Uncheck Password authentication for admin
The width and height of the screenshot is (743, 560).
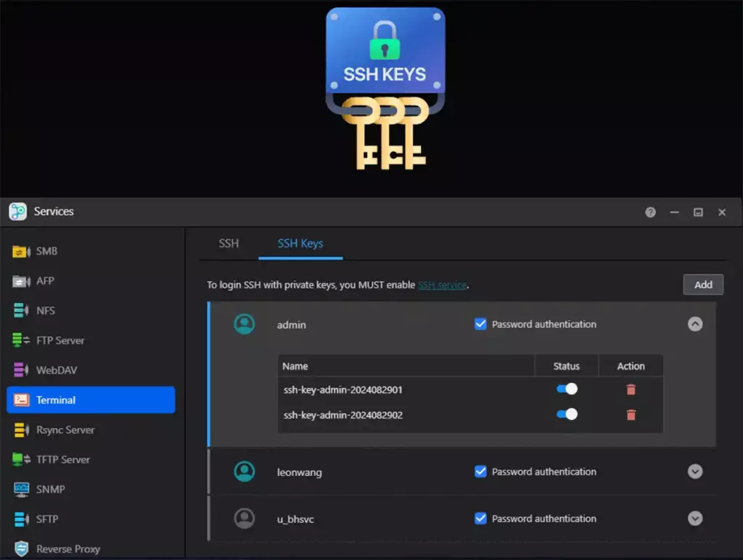pos(480,324)
